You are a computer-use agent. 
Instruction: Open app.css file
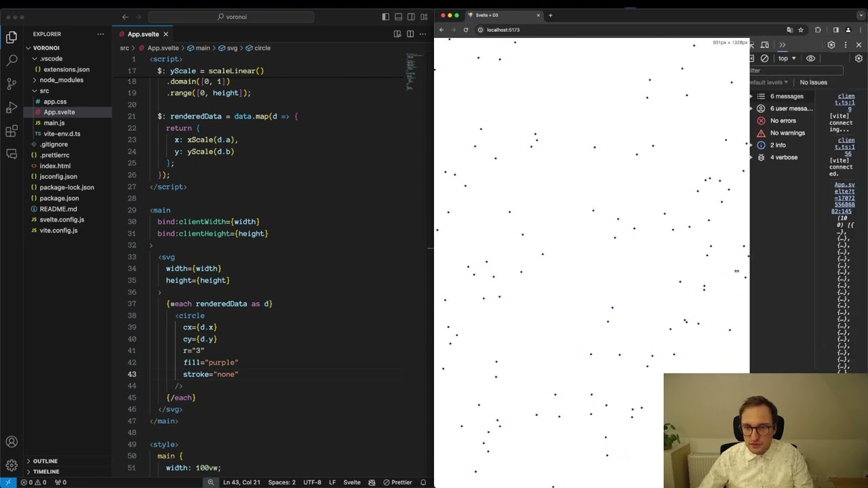click(55, 102)
